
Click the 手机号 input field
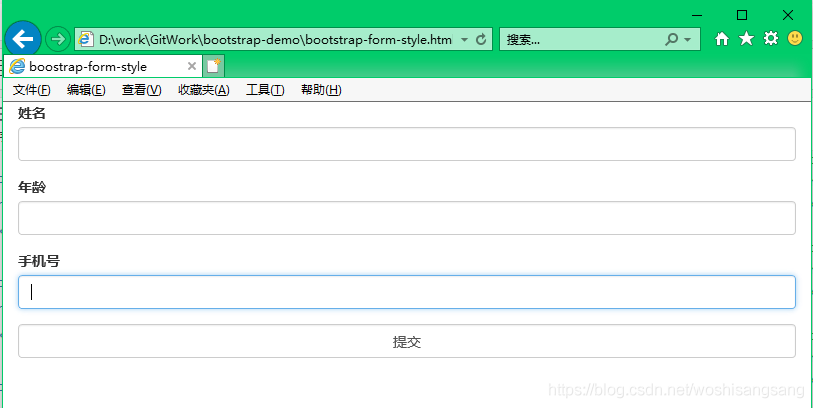[407, 292]
